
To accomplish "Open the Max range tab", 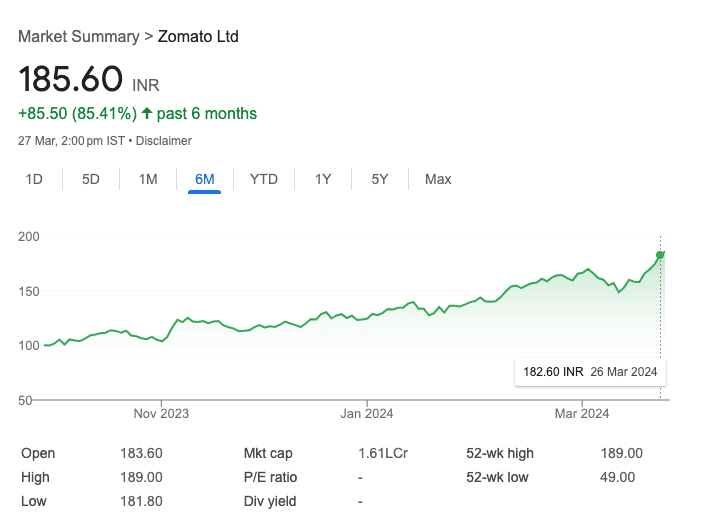I will click(x=438, y=179).
